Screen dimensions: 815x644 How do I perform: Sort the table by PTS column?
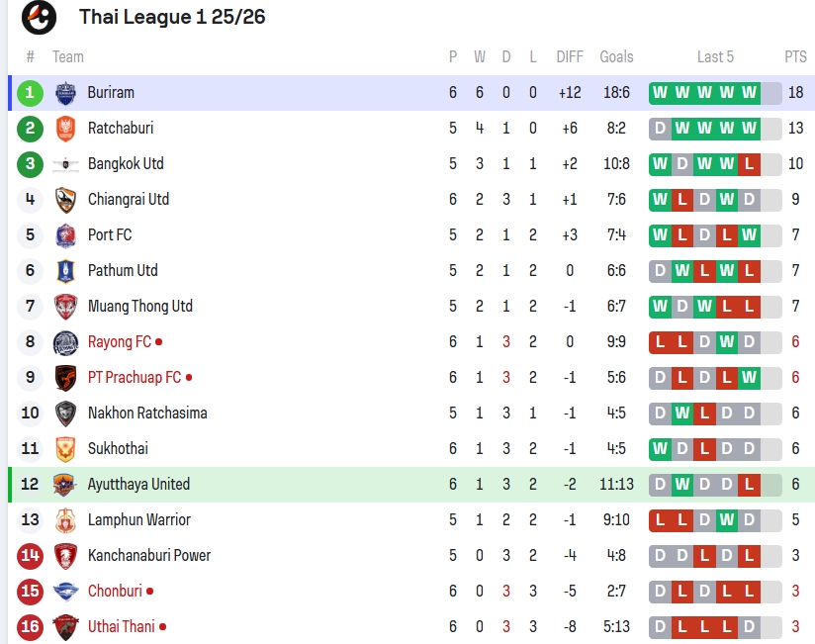point(795,56)
